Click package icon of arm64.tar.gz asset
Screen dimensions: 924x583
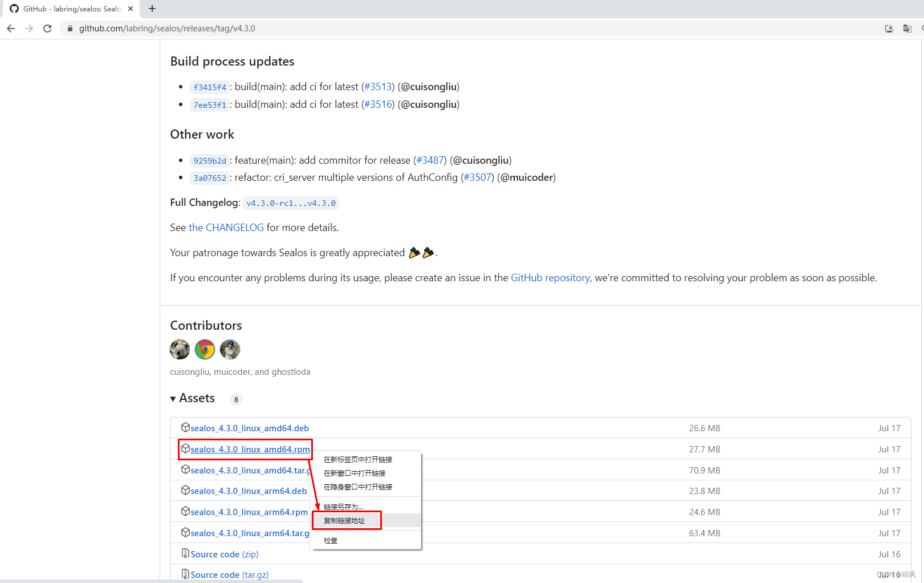coord(185,532)
